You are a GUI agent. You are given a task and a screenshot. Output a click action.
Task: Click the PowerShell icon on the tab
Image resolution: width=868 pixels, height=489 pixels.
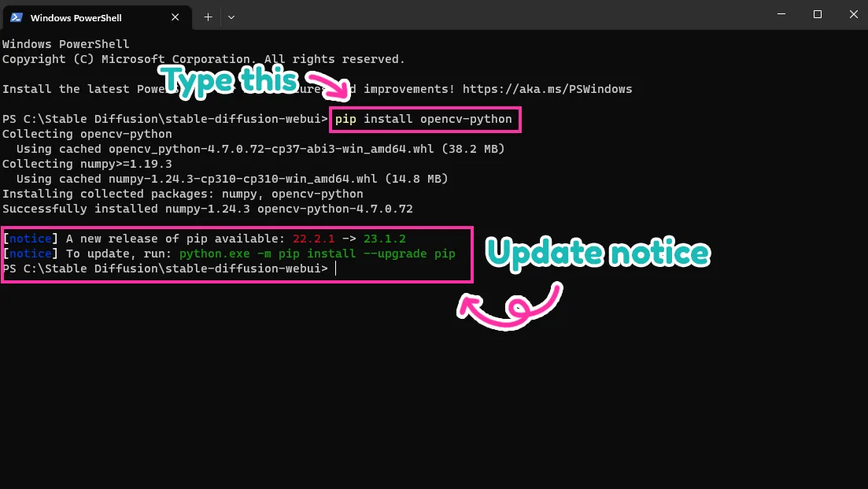[17, 17]
